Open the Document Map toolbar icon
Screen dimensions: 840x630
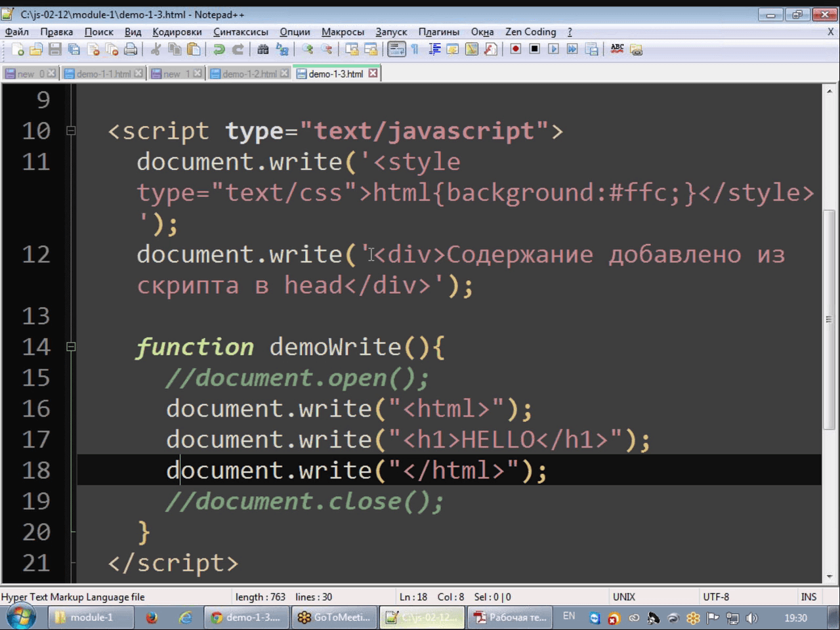coord(471,49)
